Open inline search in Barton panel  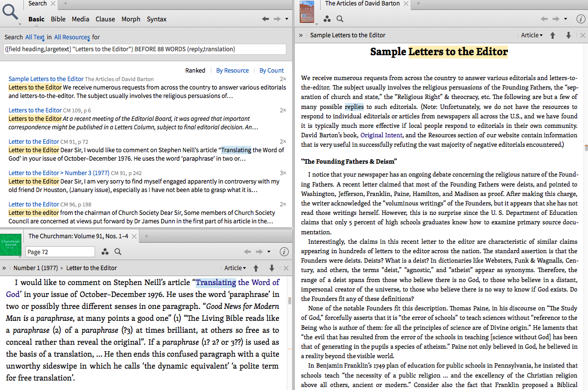point(340,19)
